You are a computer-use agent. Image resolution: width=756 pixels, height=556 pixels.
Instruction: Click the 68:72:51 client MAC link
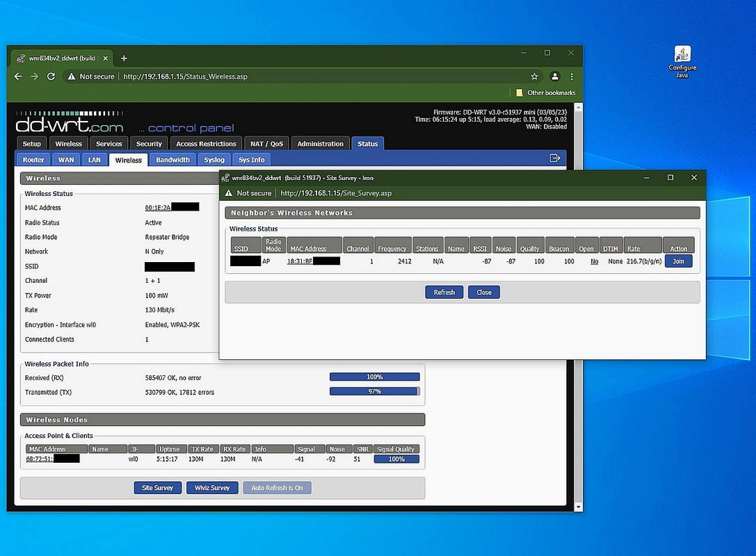pyautogui.click(x=40, y=459)
